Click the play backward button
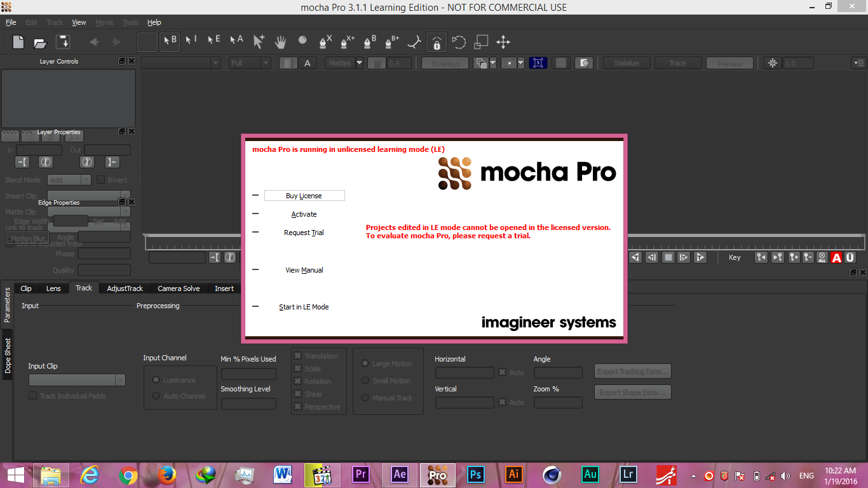The image size is (868, 488). (635, 257)
